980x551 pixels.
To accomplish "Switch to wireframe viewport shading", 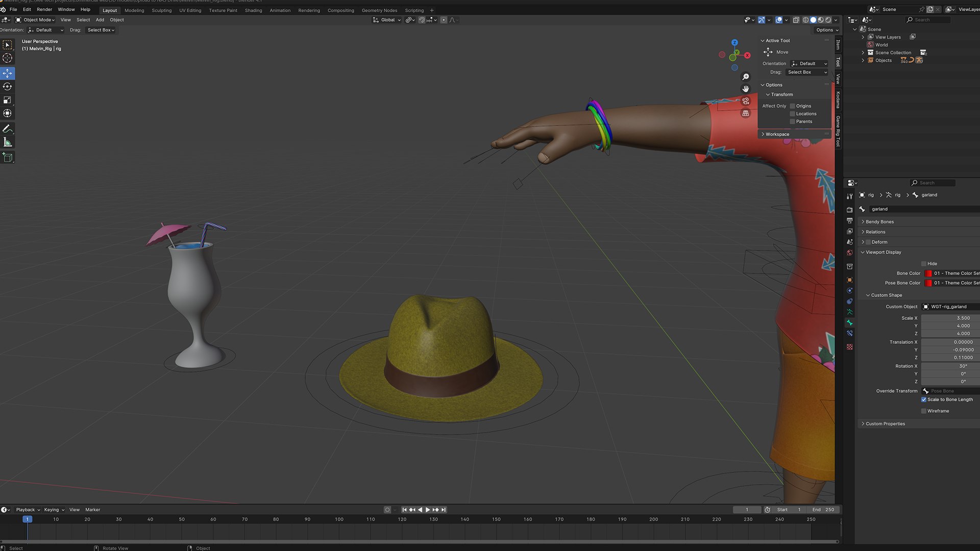I will coord(805,20).
